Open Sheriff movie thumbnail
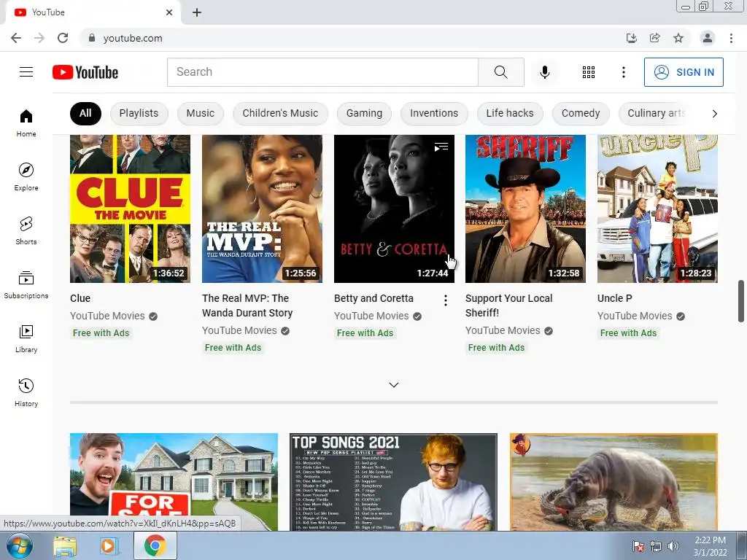Viewport: 747px width, 560px height. 525,209
